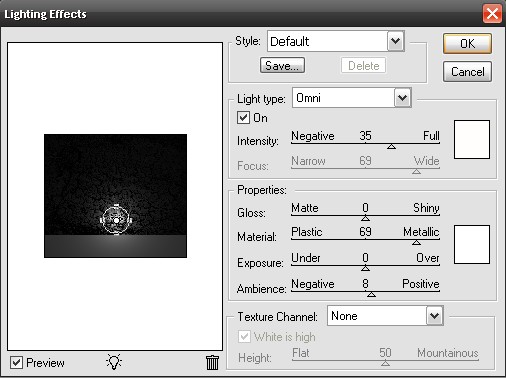
Task: Click the Full label on the Intensity slider
Action: (x=431, y=136)
